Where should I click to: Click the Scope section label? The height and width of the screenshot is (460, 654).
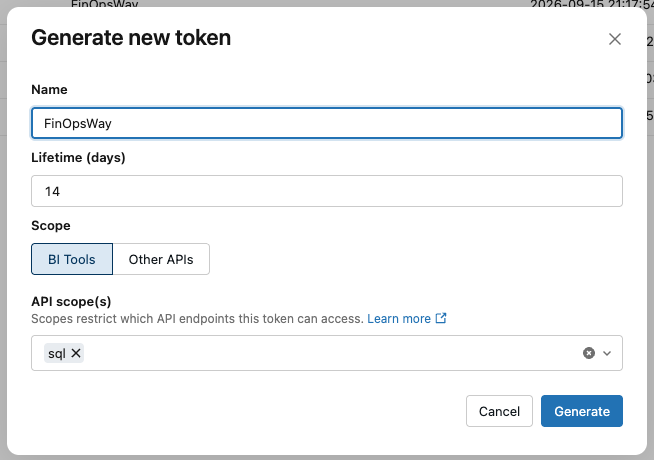(x=51, y=226)
